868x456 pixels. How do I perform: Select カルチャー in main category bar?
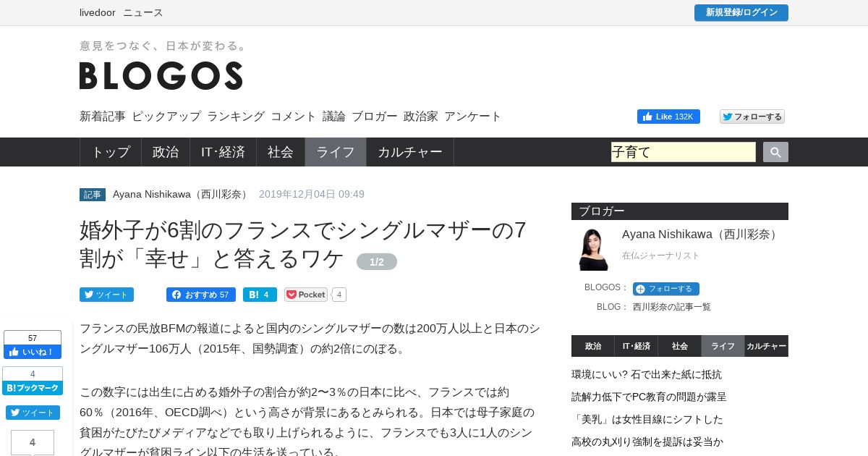coord(410,152)
